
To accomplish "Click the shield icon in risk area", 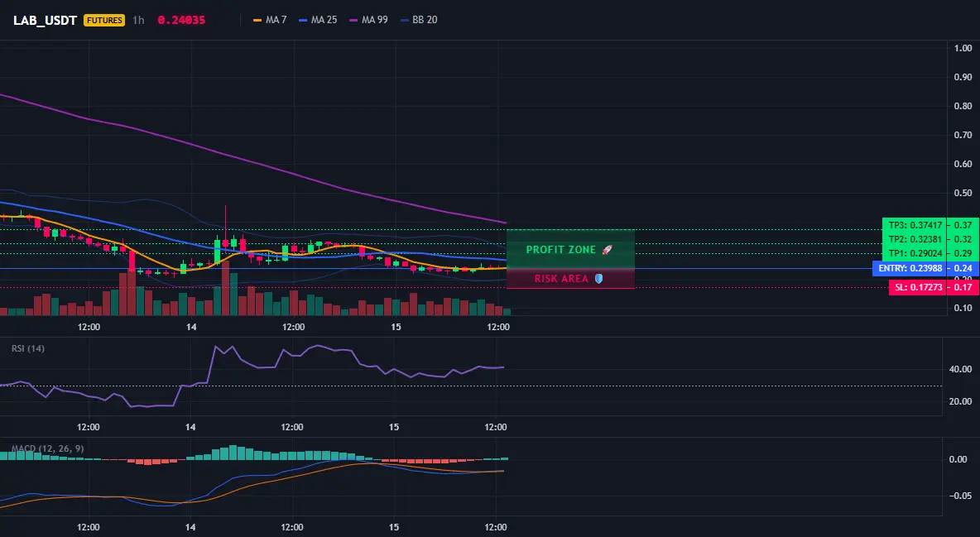I will coord(598,279).
